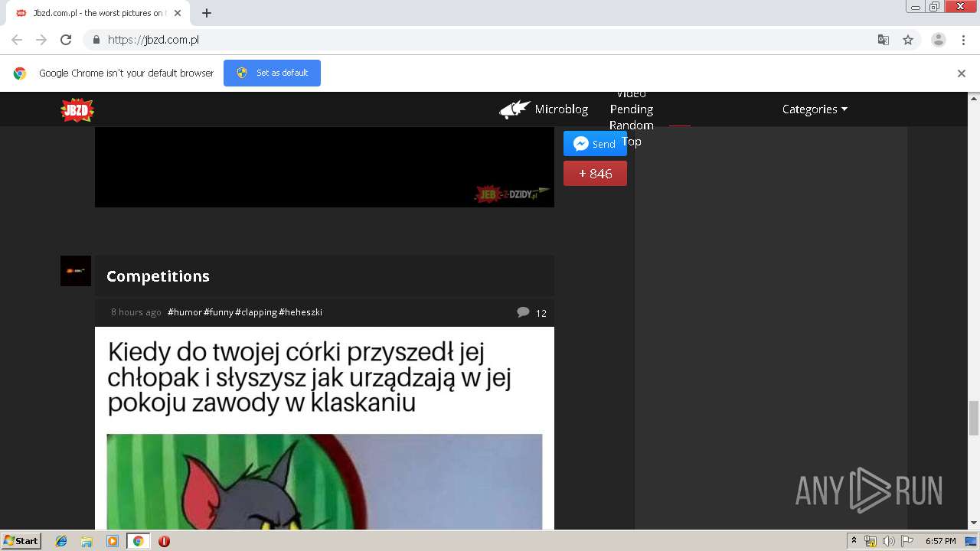The height and width of the screenshot is (551, 980).
Task: Click the Competitions author avatar
Action: click(76, 271)
